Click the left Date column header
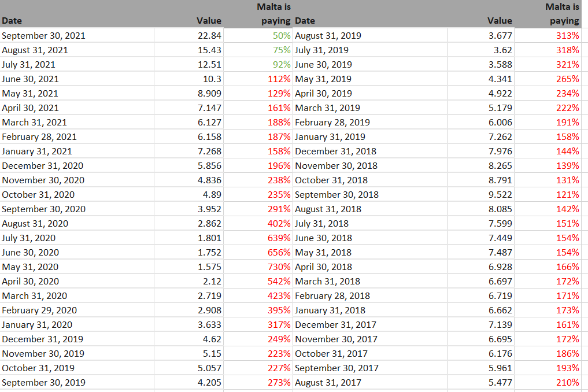Image resolution: width=588 pixels, height=392 pixels. (x=12, y=21)
